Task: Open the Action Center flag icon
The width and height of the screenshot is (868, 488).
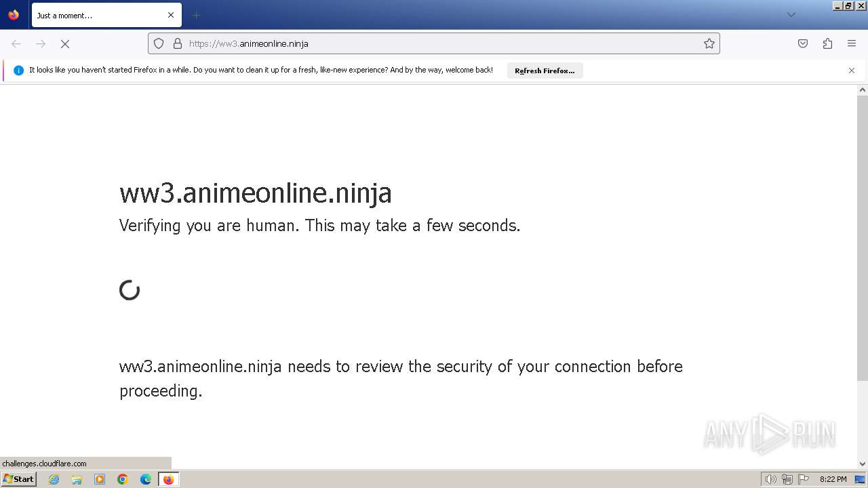Action: (802, 479)
